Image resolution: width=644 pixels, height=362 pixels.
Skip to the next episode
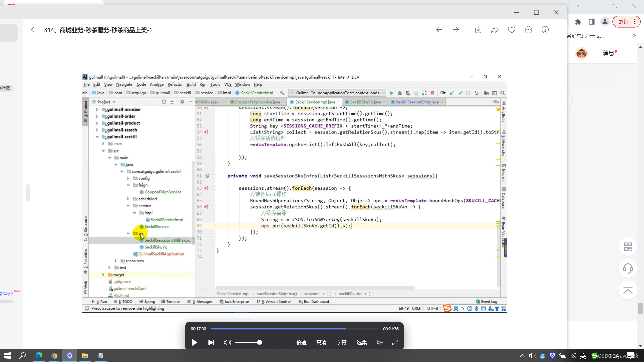(x=211, y=342)
